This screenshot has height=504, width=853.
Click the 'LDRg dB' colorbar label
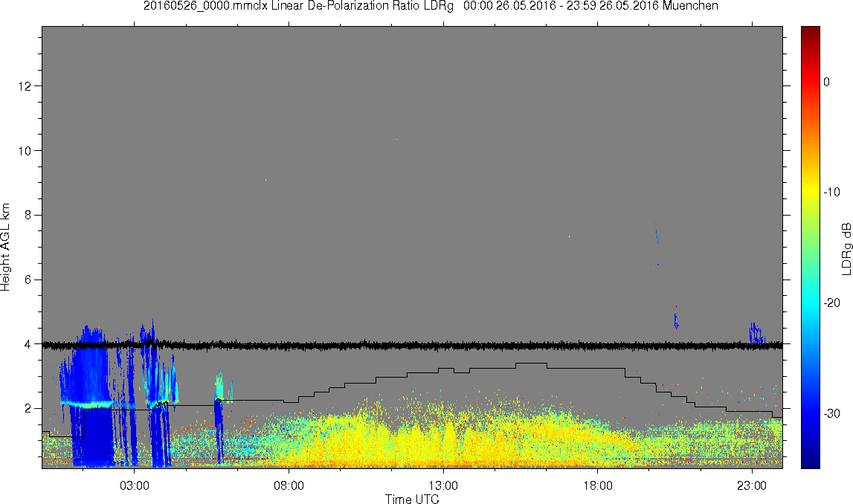846,248
